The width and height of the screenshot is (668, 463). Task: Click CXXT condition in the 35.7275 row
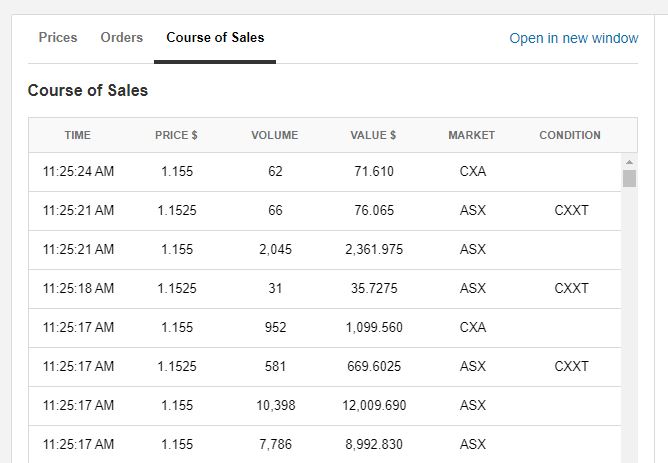[x=571, y=288]
